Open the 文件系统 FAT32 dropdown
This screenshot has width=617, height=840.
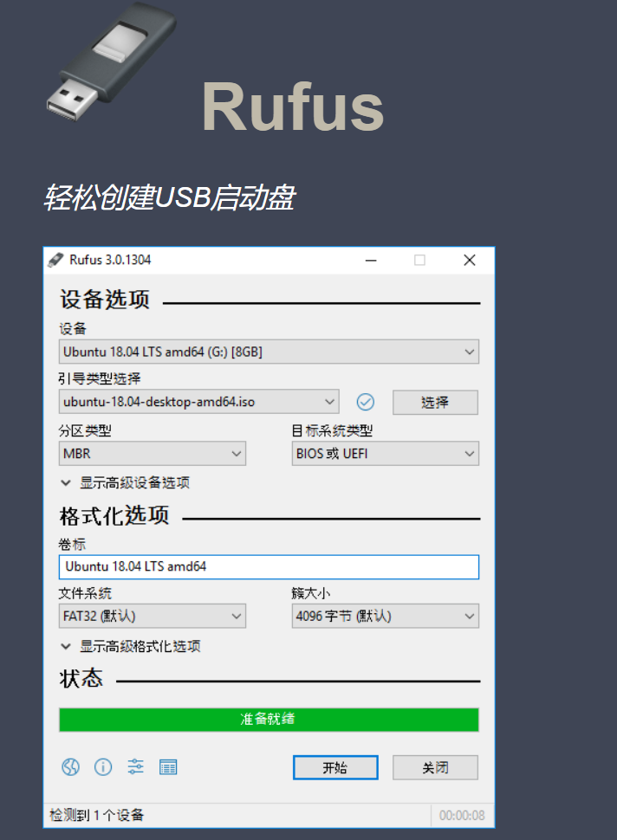[x=153, y=616]
